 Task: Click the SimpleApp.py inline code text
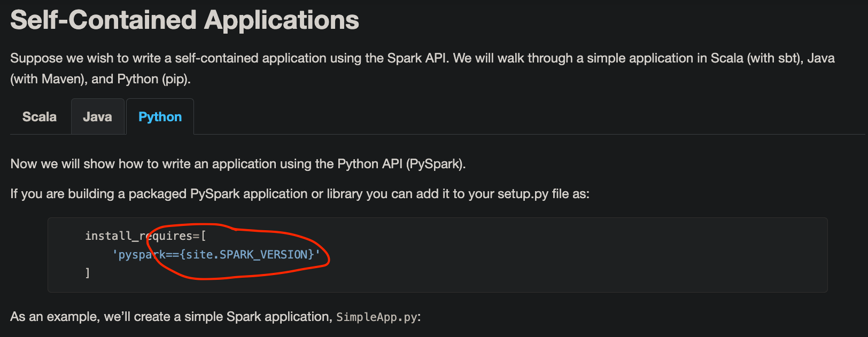tap(376, 317)
